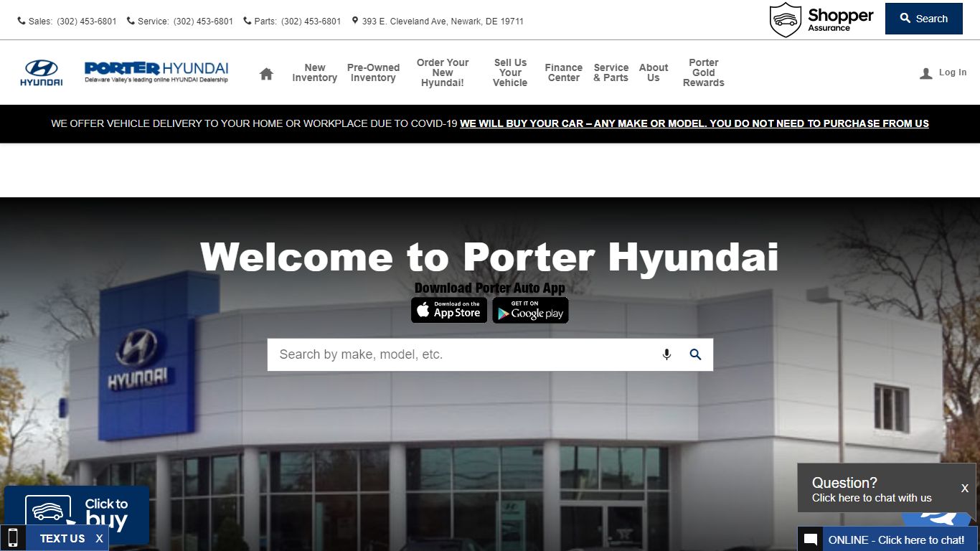The image size is (980, 551).
Task: Open Porter Gold Rewards menu
Action: click(704, 73)
